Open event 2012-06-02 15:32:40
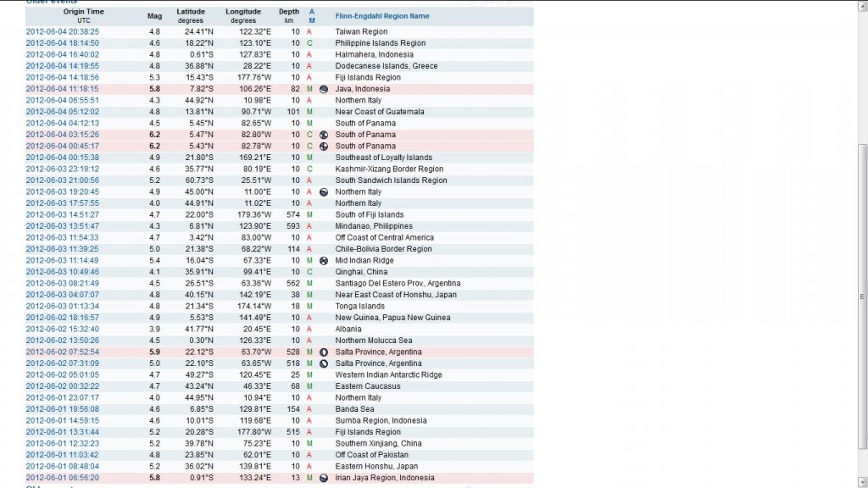Image resolution: width=868 pixels, height=488 pixels. tap(63, 330)
